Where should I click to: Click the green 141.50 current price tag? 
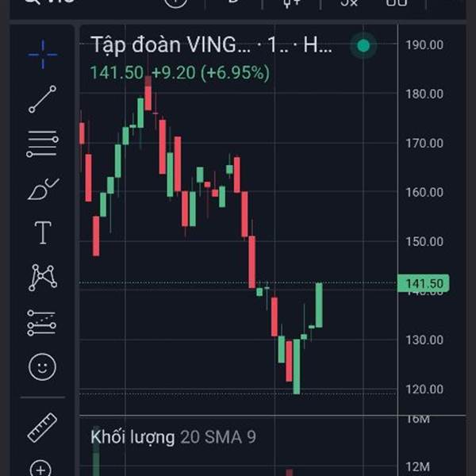(423, 283)
